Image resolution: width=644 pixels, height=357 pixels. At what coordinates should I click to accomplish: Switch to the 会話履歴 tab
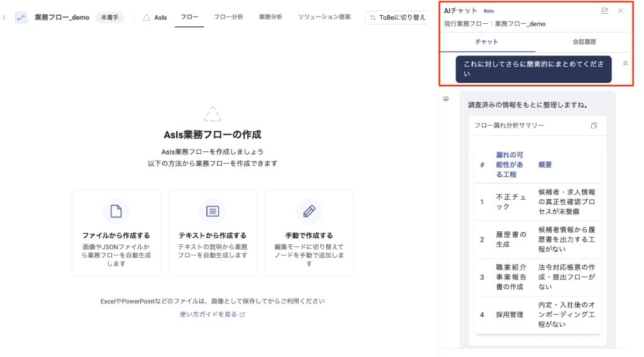pyautogui.click(x=584, y=42)
